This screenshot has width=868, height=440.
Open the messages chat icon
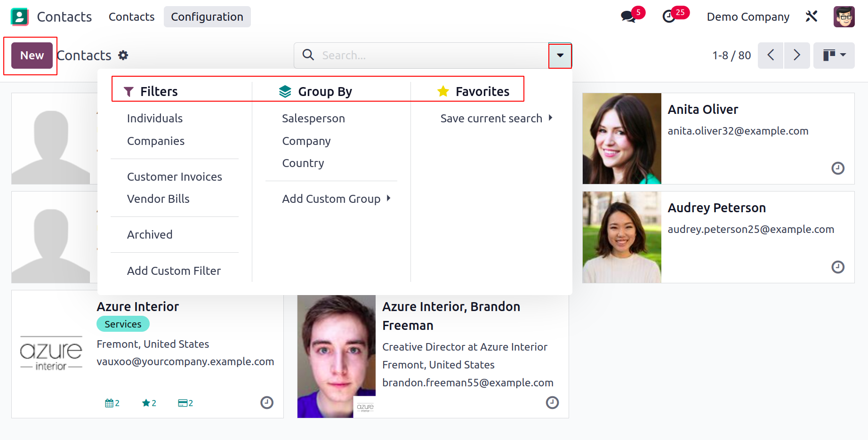(x=628, y=17)
